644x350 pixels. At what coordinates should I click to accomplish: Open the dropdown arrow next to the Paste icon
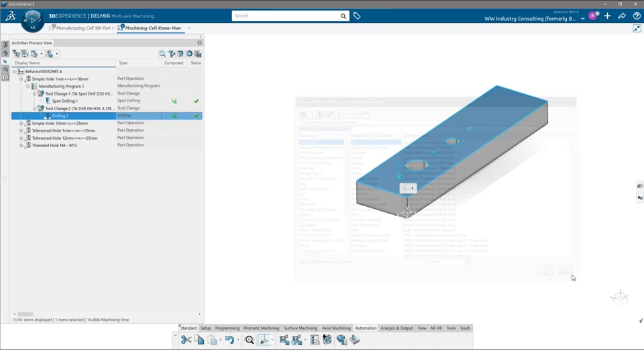click(x=221, y=340)
